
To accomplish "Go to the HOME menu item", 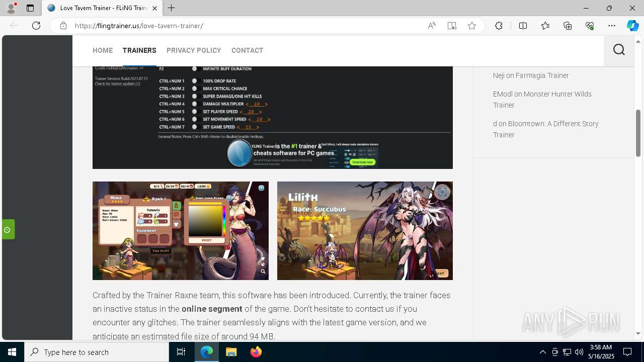I will 103,50.
